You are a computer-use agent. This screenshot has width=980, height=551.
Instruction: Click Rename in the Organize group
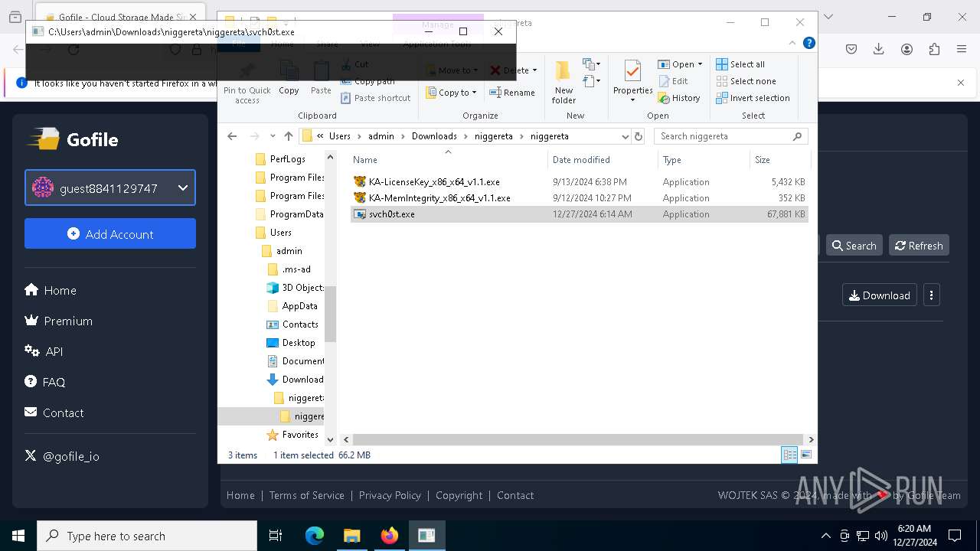click(512, 93)
